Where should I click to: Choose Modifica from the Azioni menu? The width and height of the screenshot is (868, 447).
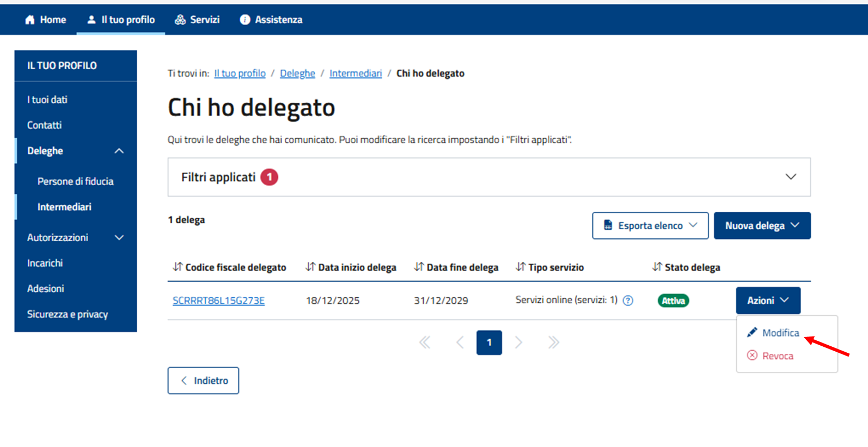pyautogui.click(x=780, y=333)
